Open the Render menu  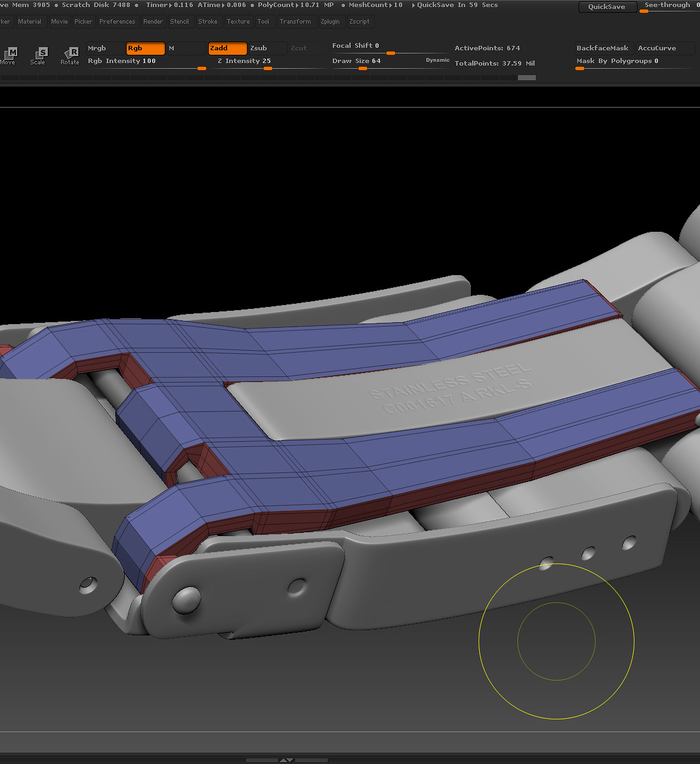click(x=153, y=22)
